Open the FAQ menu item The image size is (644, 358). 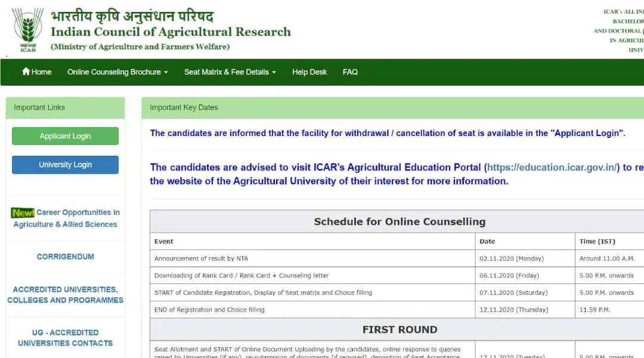[x=350, y=72]
